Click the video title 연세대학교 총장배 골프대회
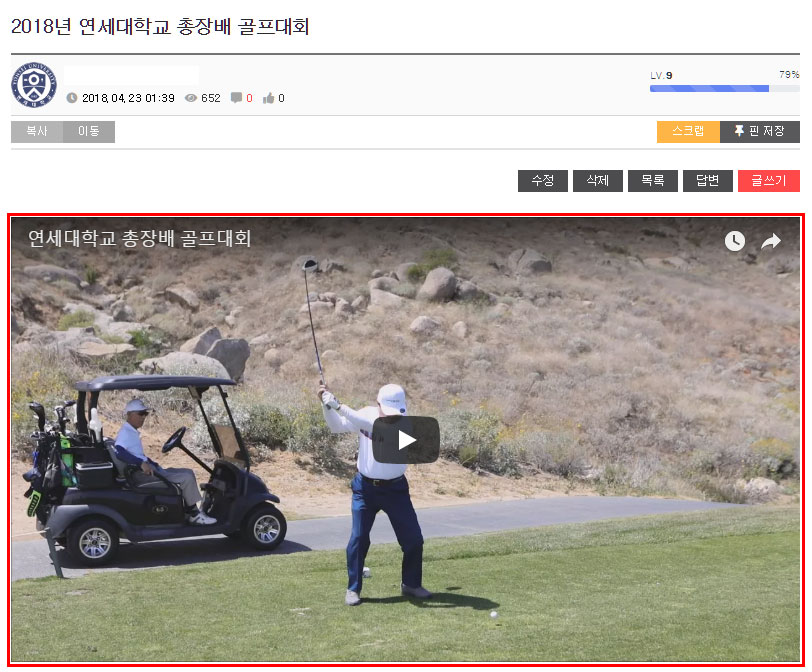The height and width of the screenshot is (672, 812). [x=139, y=238]
